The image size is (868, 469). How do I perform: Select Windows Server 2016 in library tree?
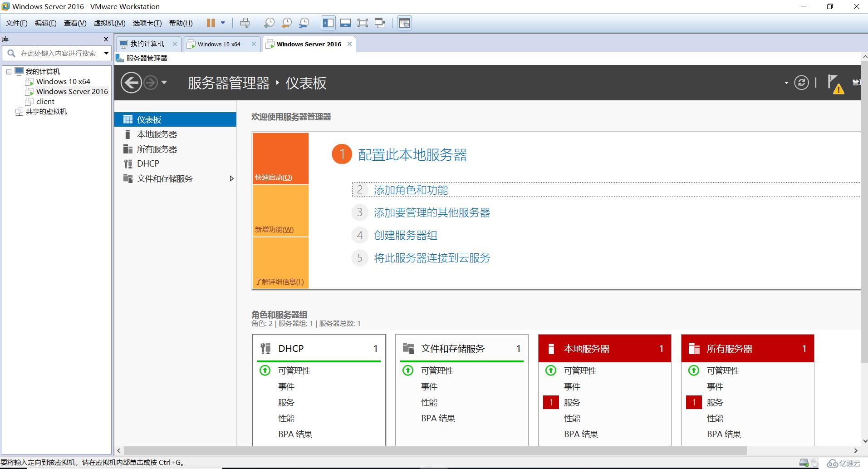(72, 92)
